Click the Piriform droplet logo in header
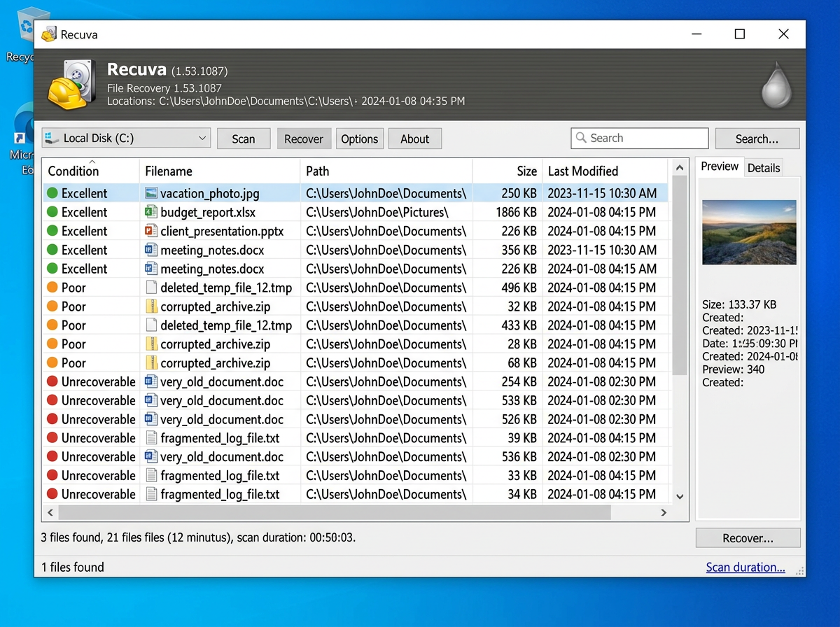Image resolution: width=840 pixels, height=627 pixels. click(778, 85)
